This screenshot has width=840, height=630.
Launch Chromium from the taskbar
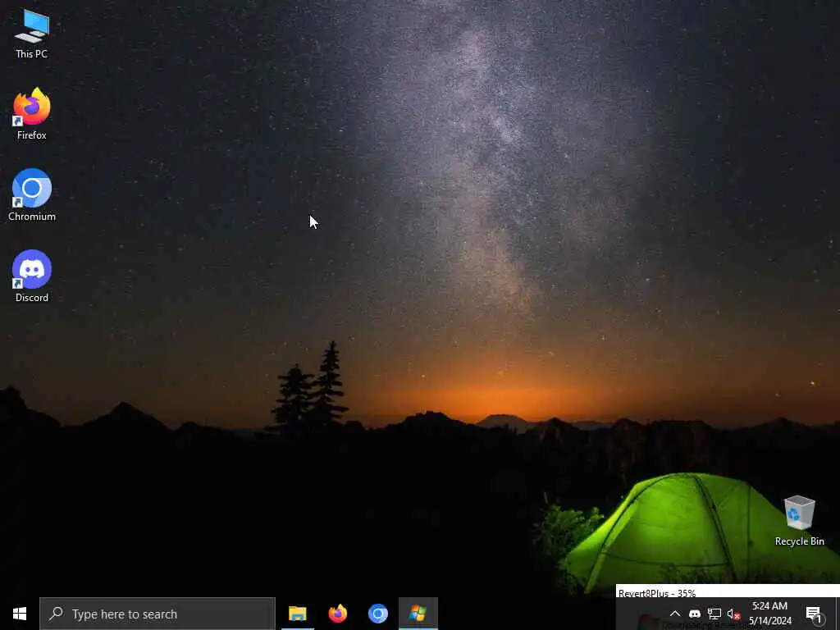377,614
